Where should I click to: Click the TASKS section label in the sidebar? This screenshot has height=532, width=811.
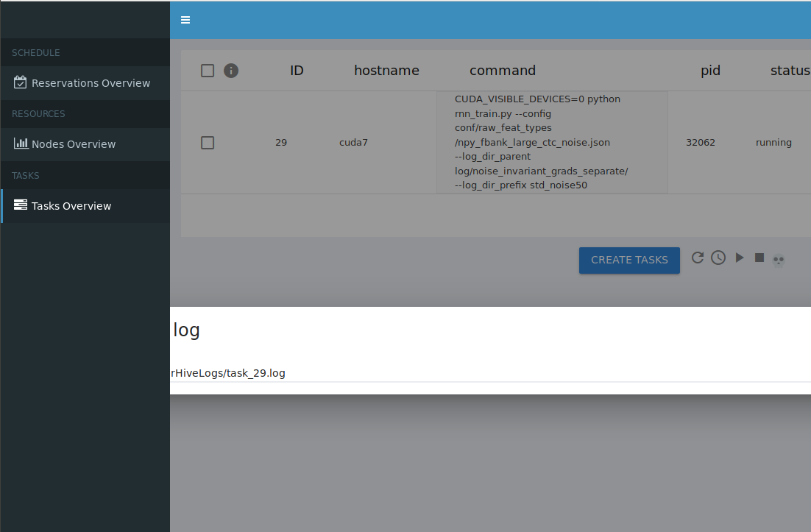click(25, 176)
